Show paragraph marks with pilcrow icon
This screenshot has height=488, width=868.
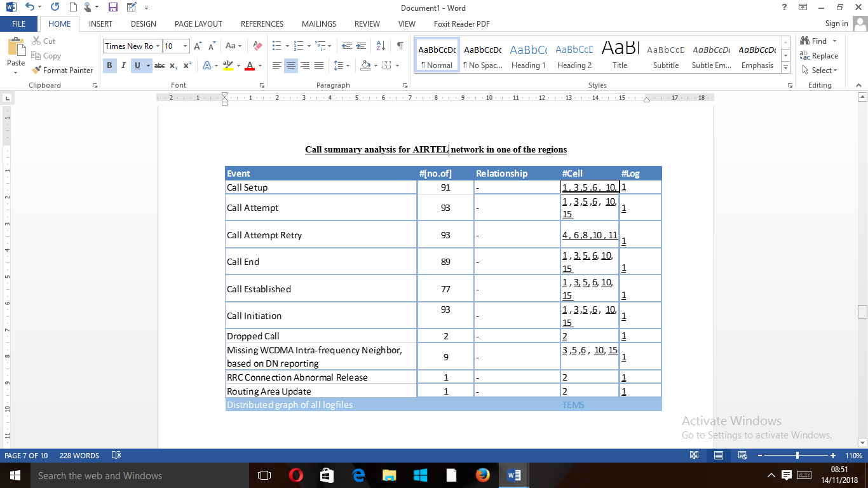(400, 46)
